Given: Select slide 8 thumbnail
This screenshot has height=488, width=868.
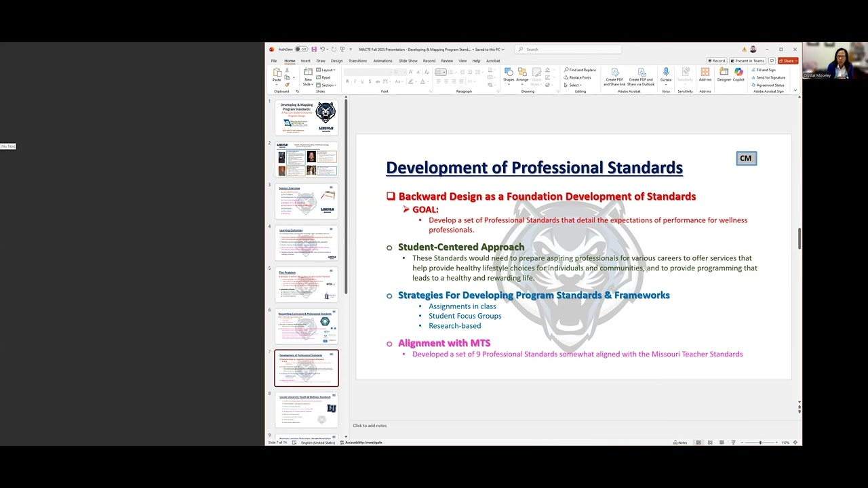Looking at the screenshot, I should [307, 410].
